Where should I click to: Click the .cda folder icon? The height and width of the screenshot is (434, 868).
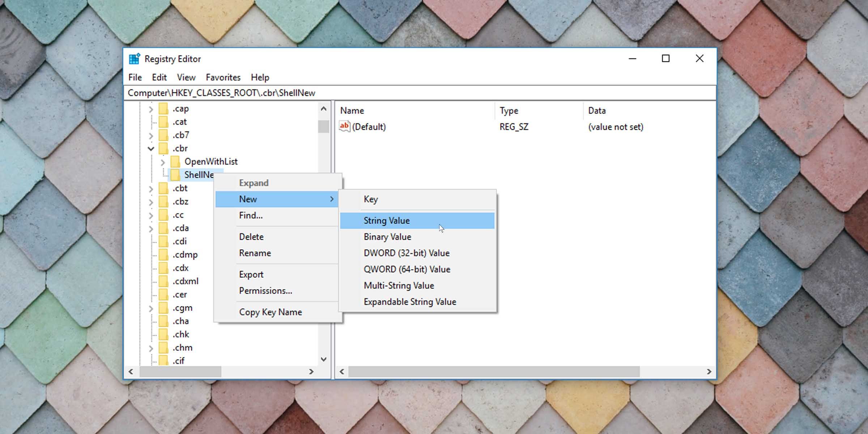(x=163, y=228)
